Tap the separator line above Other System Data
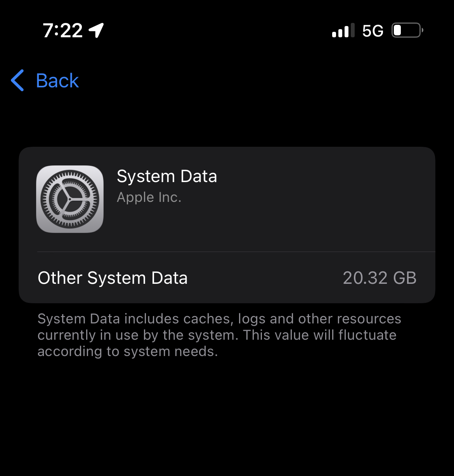The width and height of the screenshot is (454, 476). tap(236, 252)
